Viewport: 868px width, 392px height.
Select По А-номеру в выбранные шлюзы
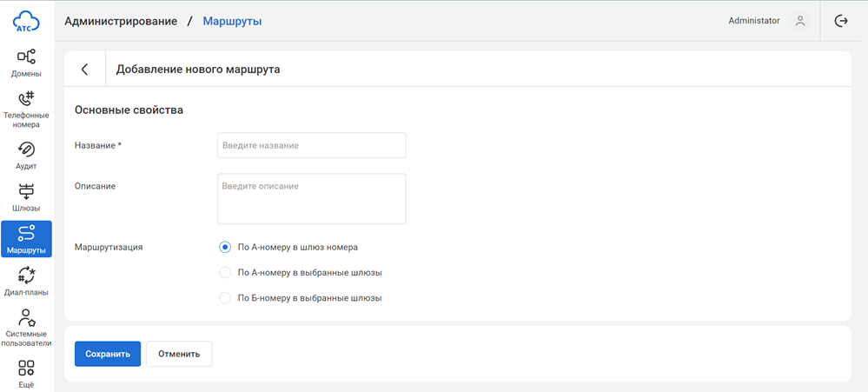(225, 272)
